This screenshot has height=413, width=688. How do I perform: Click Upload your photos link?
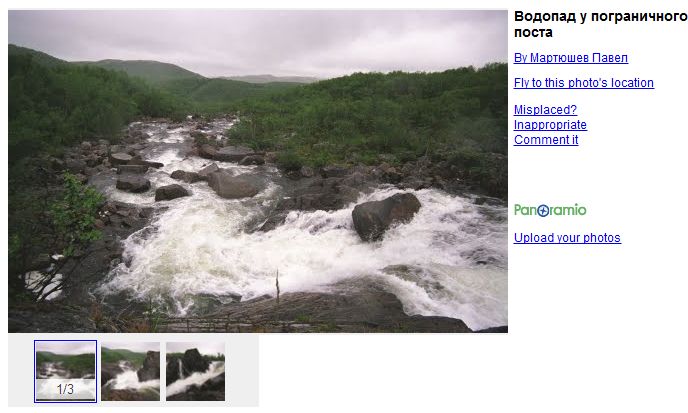[567, 238]
